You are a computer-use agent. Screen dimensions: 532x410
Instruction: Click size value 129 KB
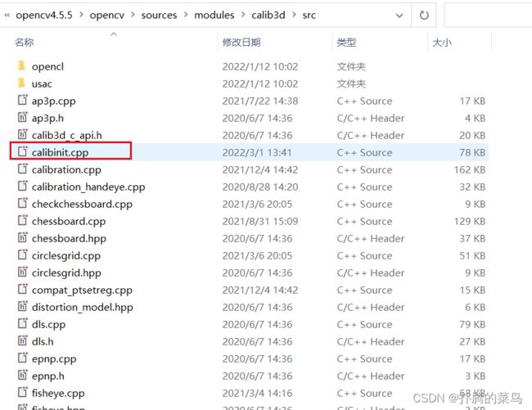click(470, 221)
